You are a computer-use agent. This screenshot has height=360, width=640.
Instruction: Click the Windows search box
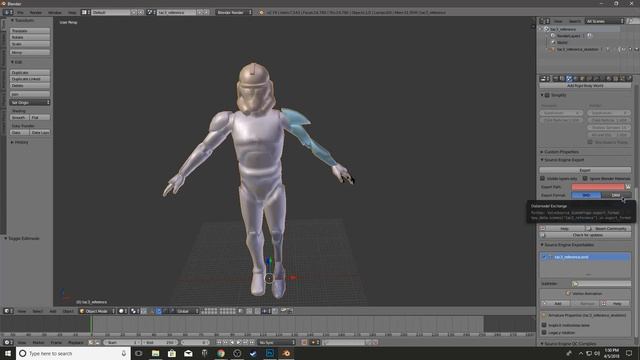(x=73, y=353)
